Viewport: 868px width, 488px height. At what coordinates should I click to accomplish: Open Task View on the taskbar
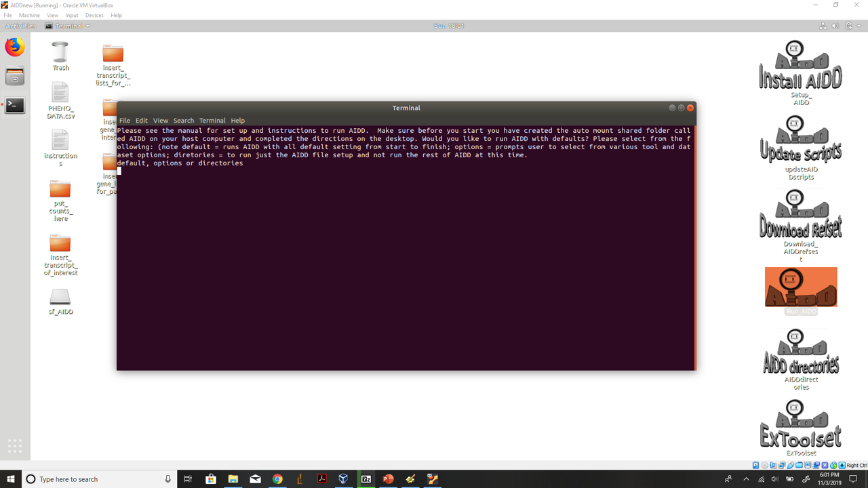189,479
